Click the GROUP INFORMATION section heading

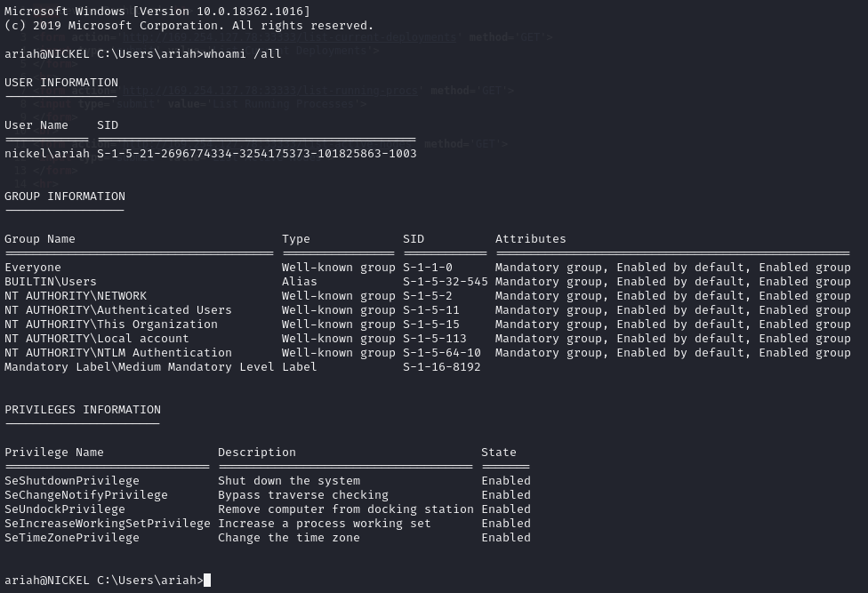(x=65, y=196)
